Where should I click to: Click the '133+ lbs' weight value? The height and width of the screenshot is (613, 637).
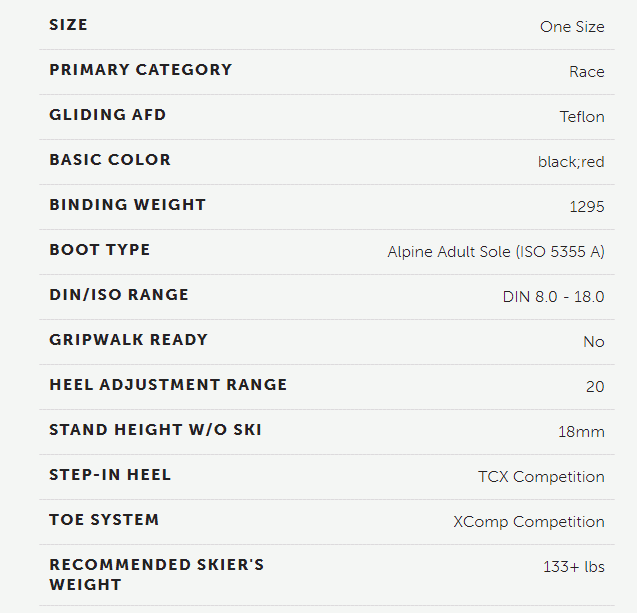[x=574, y=567]
